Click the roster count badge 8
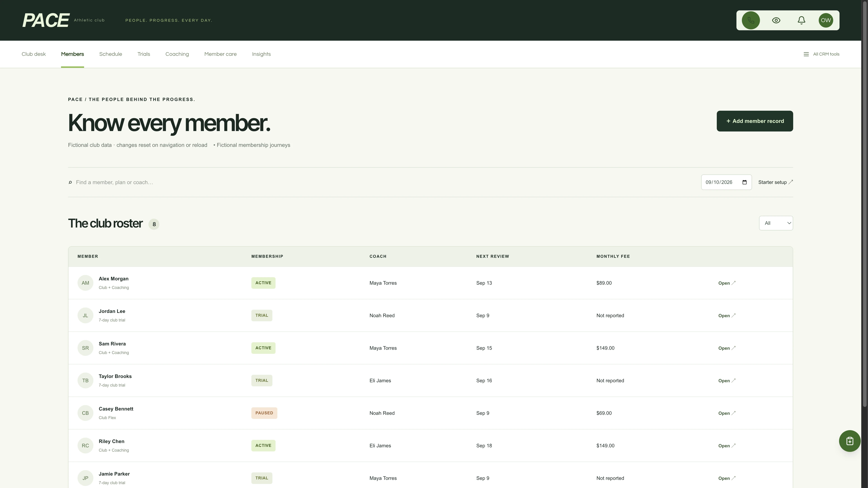Viewport: 868px width, 488px height. click(154, 224)
